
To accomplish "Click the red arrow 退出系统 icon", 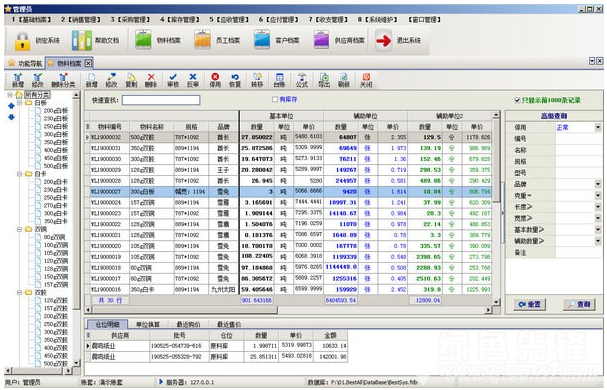I will click(x=384, y=40).
